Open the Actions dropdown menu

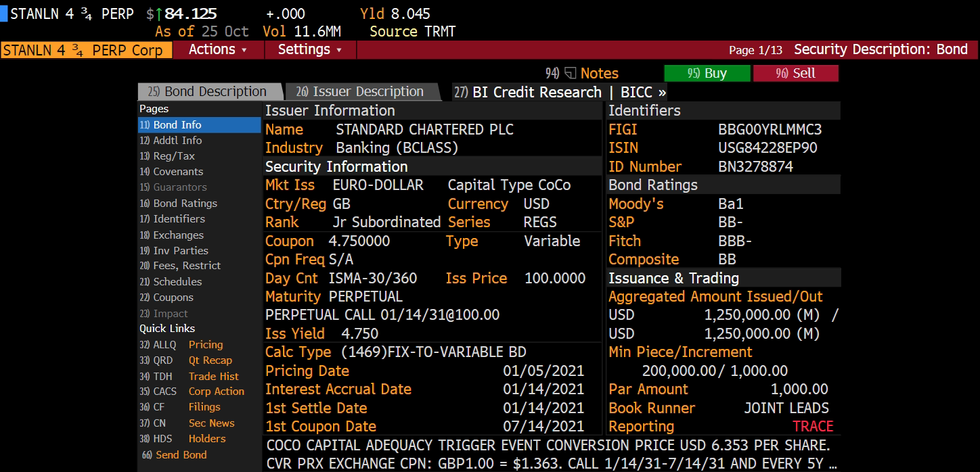tap(217, 49)
